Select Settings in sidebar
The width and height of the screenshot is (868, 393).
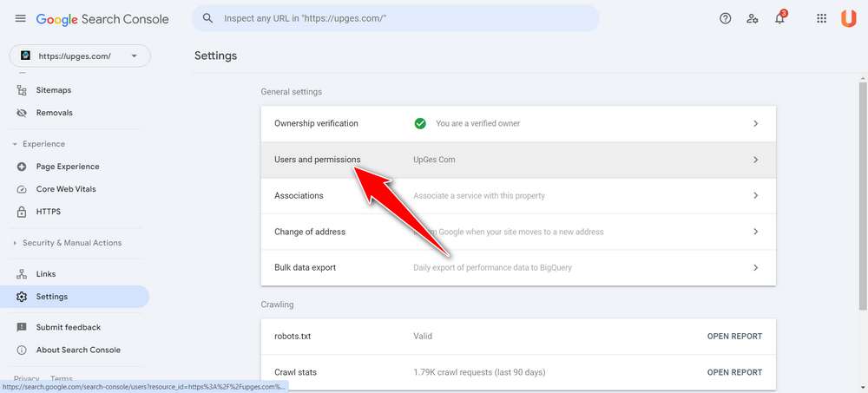75,297
